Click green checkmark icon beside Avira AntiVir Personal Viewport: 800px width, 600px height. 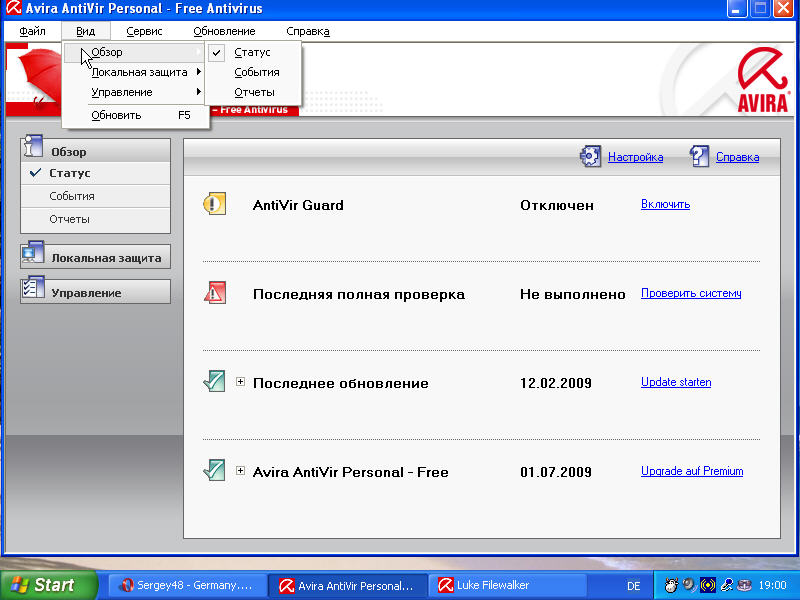[x=214, y=470]
